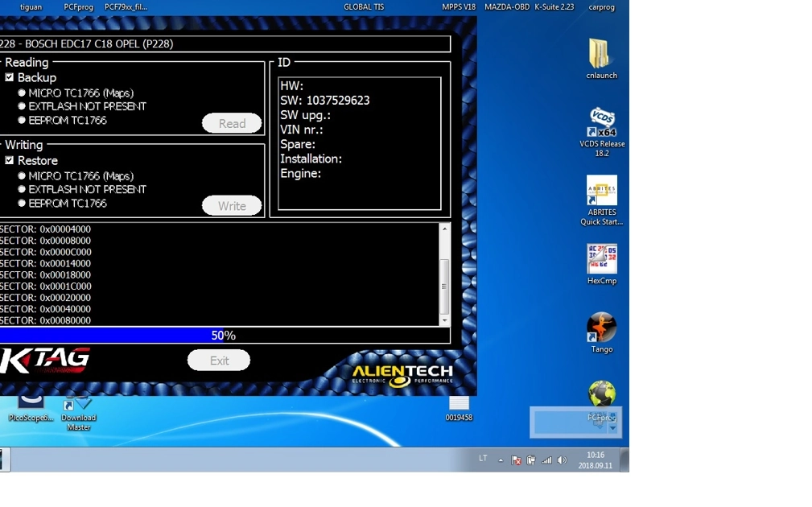The width and height of the screenshot is (812, 507).
Task: Toggle the Backup checkbox
Action: click(10, 77)
